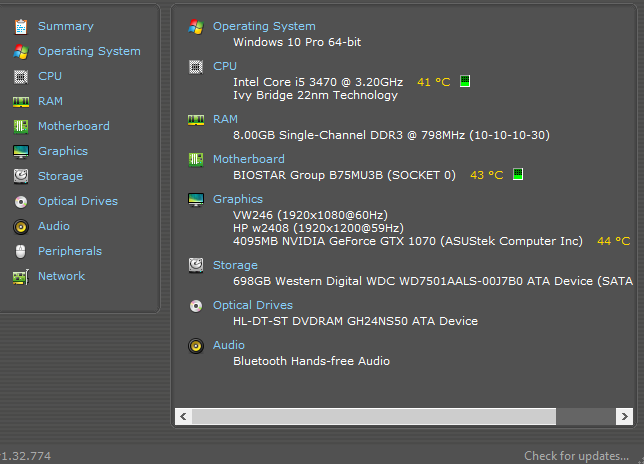This screenshot has width=644, height=464.
Task: Click the Audio speaker icon in sidebar
Action: click(x=21, y=227)
